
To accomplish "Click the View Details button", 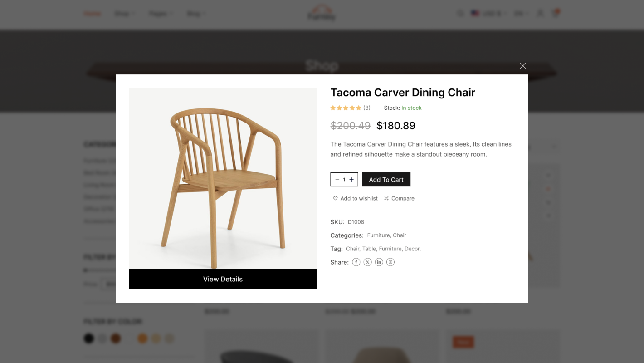I will (223, 279).
